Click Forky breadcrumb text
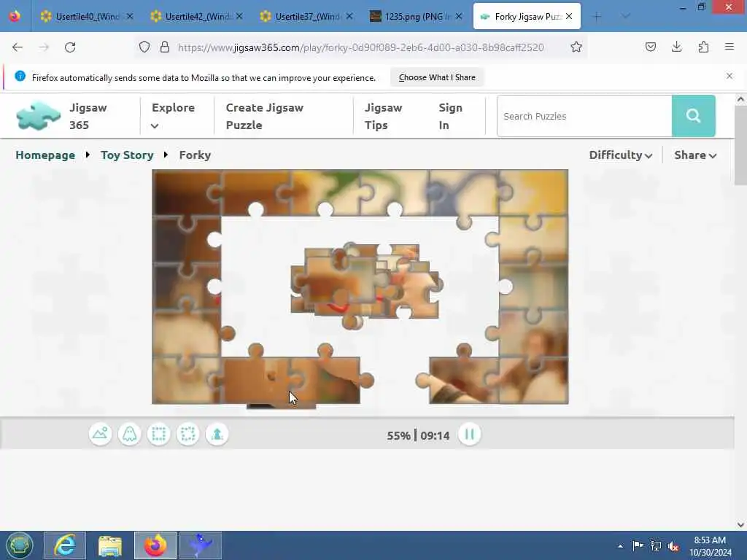This screenshot has height=560, width=747. pos(195,155)
